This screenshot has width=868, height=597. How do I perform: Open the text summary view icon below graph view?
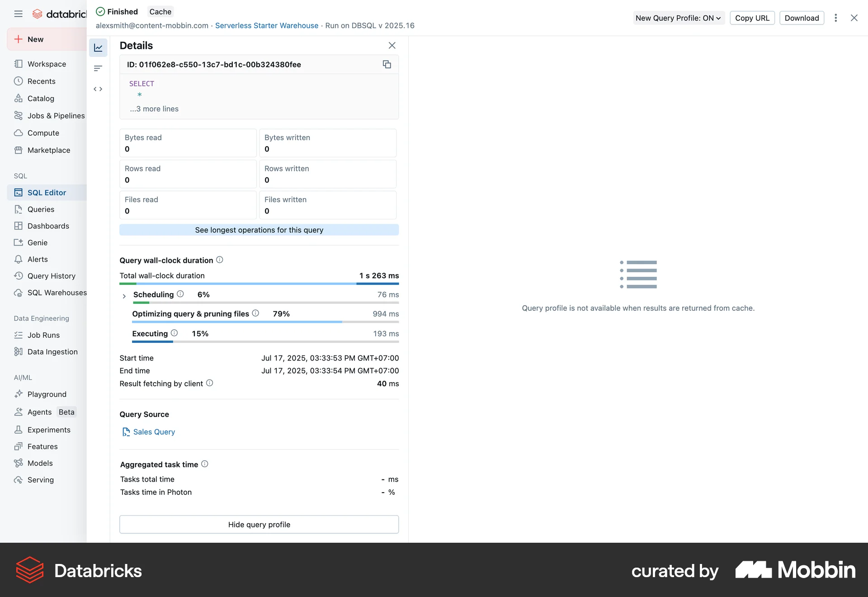98,68
